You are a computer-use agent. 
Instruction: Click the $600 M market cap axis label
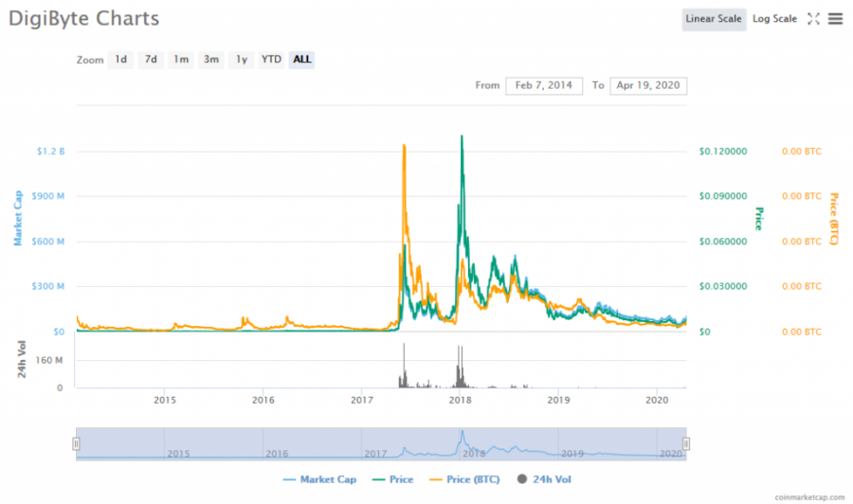pos(48,242)
